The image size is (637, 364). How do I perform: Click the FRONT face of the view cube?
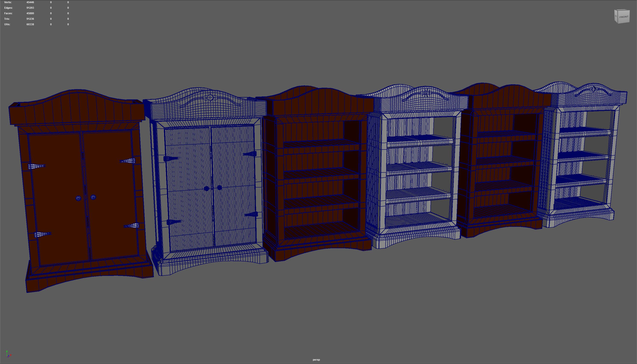624,17
